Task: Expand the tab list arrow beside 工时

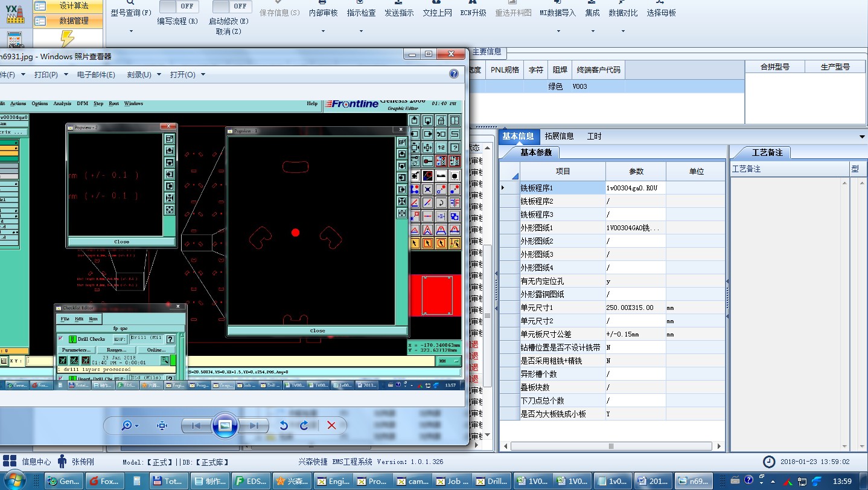Action: coord(862,137)
